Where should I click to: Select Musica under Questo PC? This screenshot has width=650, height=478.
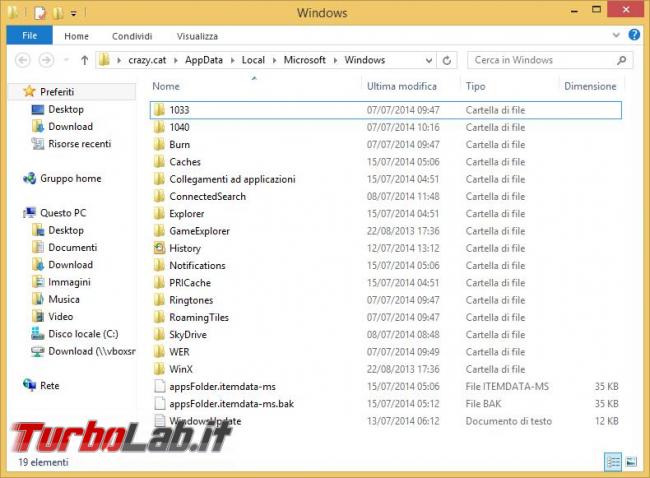point(64,299)
